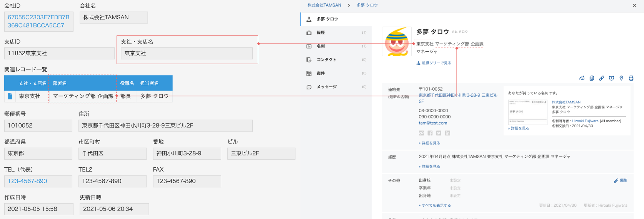Expand すべてを表示する in その他 section
The image size is (644, 219).
tap(436, 206)
